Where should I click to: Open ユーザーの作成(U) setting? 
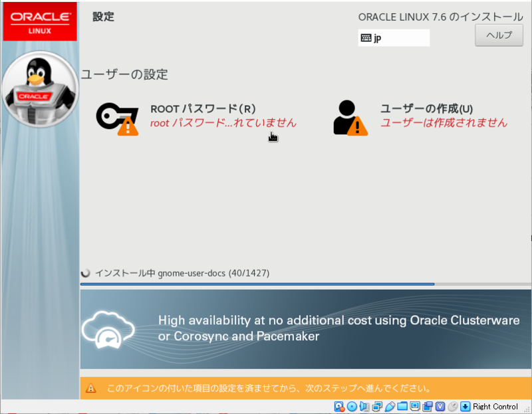(426, 109)
